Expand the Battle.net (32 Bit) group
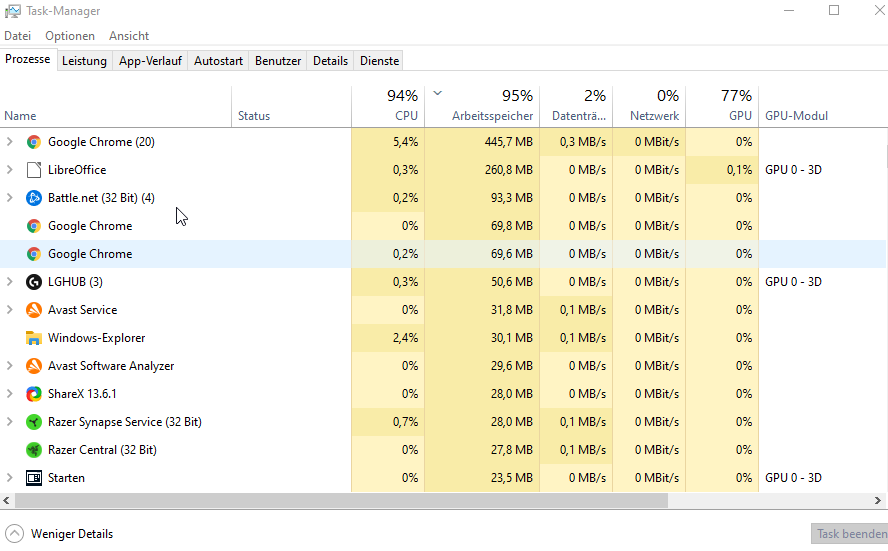This screenshot has height=551, width=888. (x=10, y=198)
